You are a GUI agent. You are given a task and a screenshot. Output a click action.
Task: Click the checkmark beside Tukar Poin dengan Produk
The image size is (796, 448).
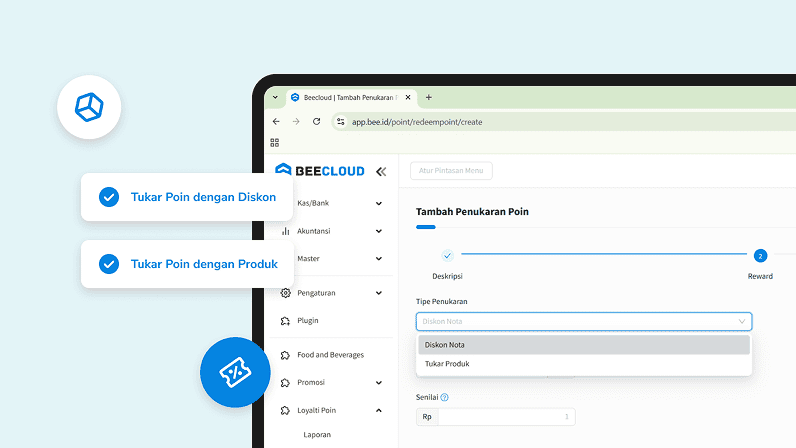click(x=109, y=264)
